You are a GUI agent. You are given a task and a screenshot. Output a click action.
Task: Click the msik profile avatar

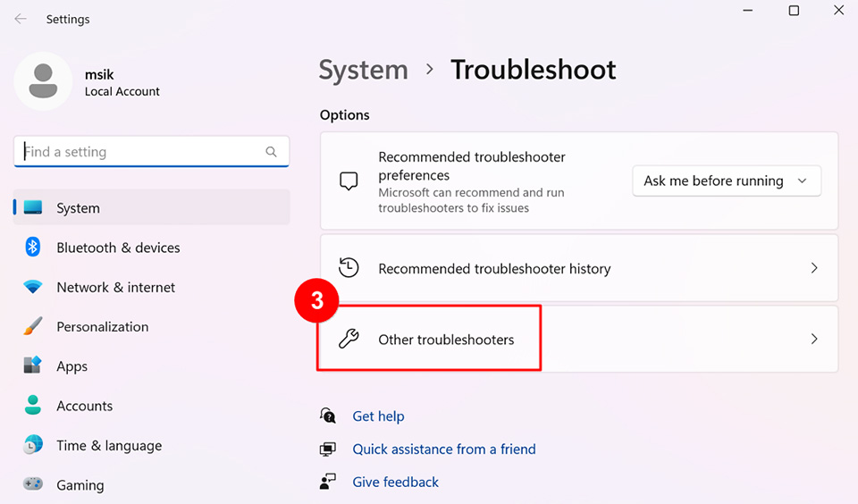point(43,81)
